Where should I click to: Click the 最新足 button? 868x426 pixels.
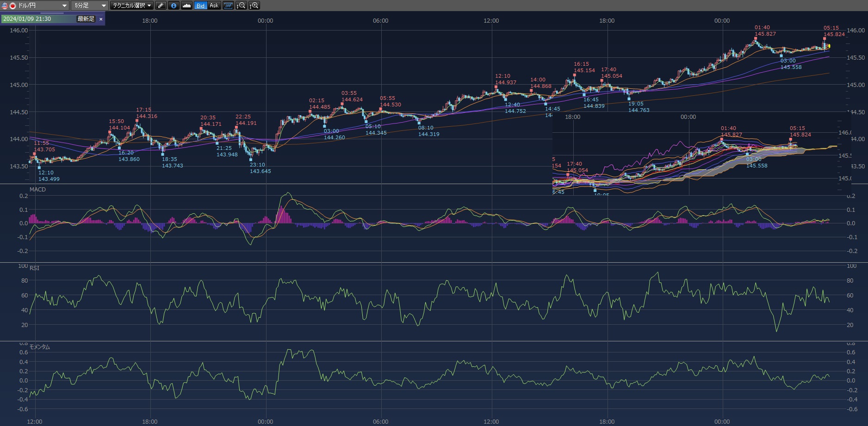tap(86, 19)
